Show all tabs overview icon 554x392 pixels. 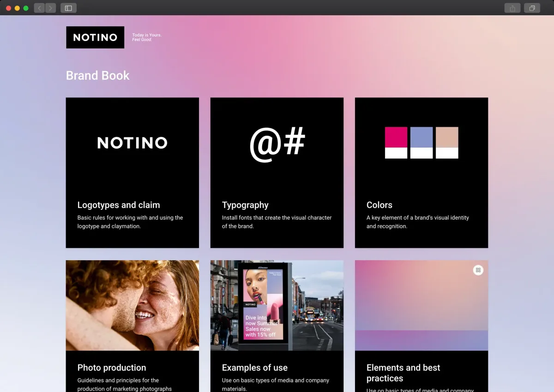click(532, 8)
